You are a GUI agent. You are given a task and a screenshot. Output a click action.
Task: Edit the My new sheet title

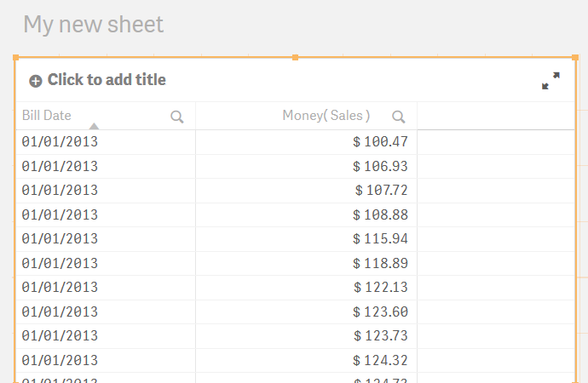(94, 25)
